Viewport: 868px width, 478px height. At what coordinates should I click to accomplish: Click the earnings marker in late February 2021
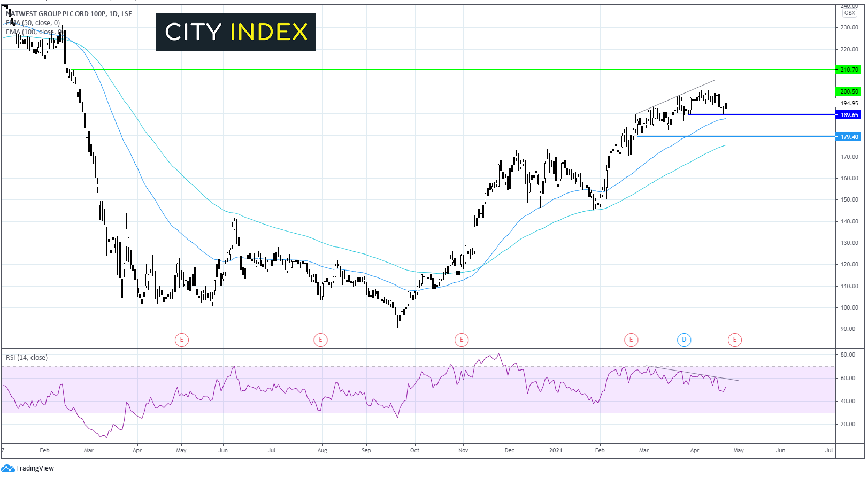pos(631,340)
